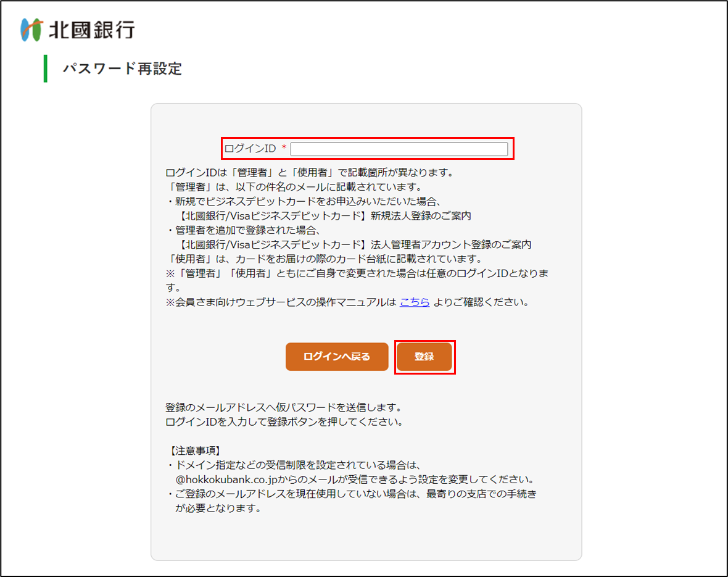
Task: Click the ログインID field label
Action: click(250, 149)
